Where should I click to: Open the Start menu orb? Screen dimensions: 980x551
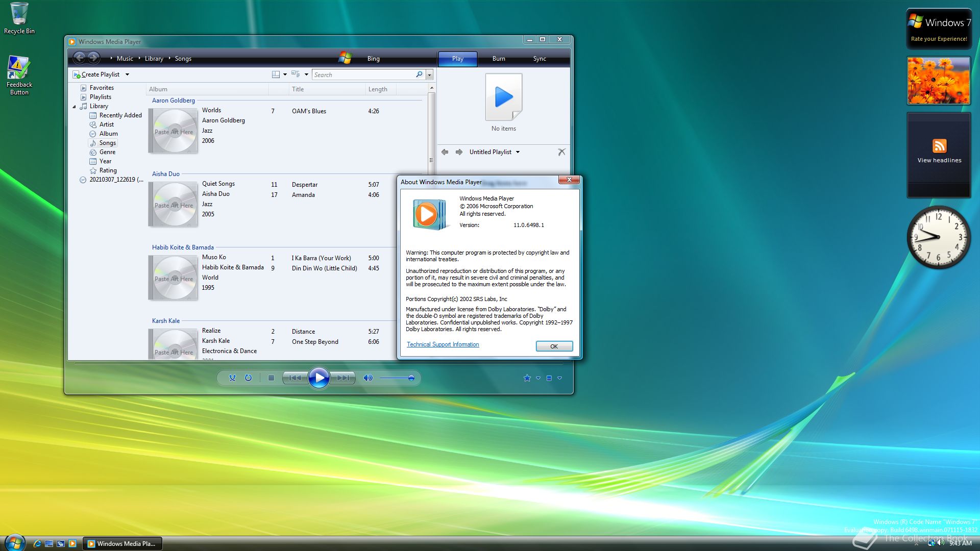pos(15,543)
